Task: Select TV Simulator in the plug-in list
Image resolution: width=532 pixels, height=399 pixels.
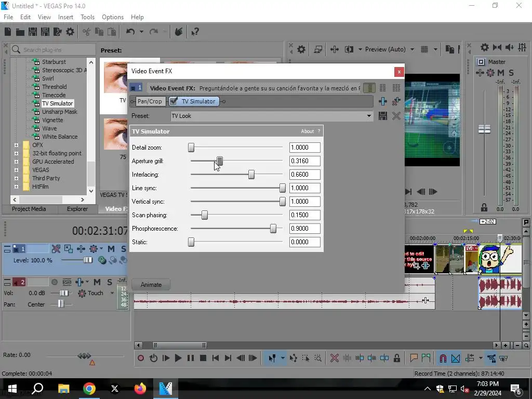Action: coord(57,103)
